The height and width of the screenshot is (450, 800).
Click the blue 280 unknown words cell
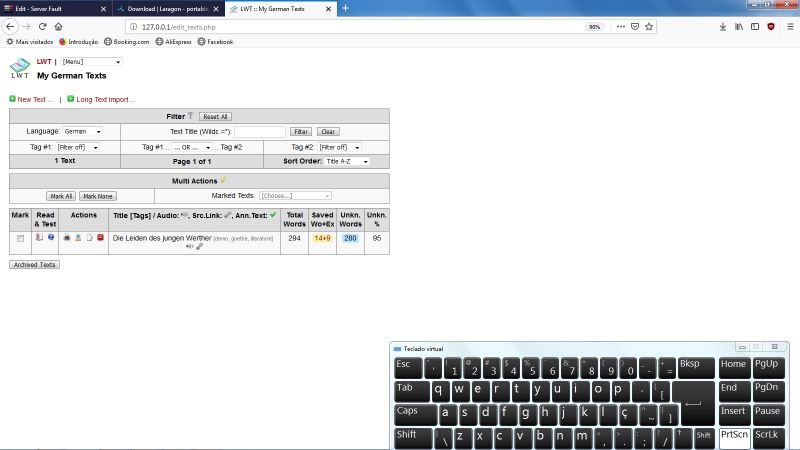[350, 238]
